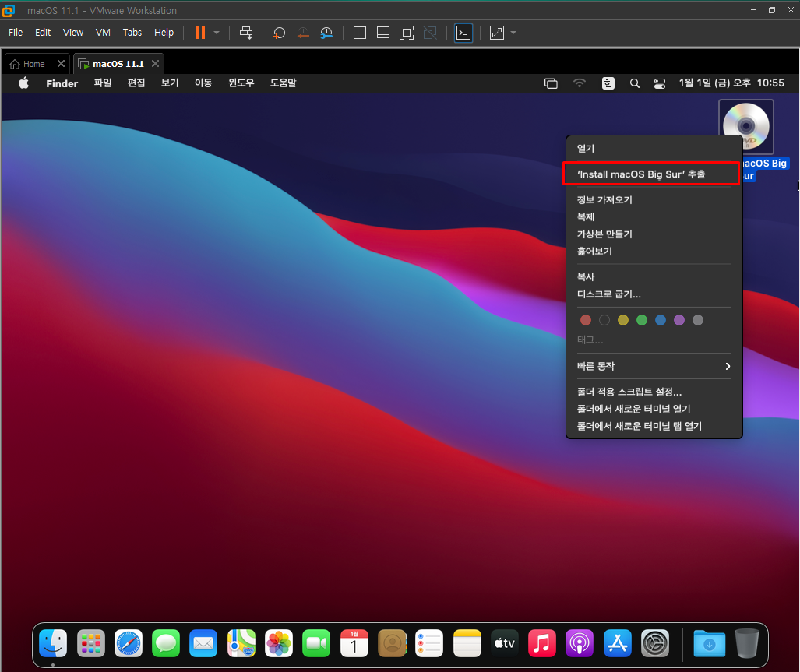Image resolution: width=800 pixels, height=672 pixels.
Task: Toggle the thumbnail bar view
Action: (x=383, y=33)
